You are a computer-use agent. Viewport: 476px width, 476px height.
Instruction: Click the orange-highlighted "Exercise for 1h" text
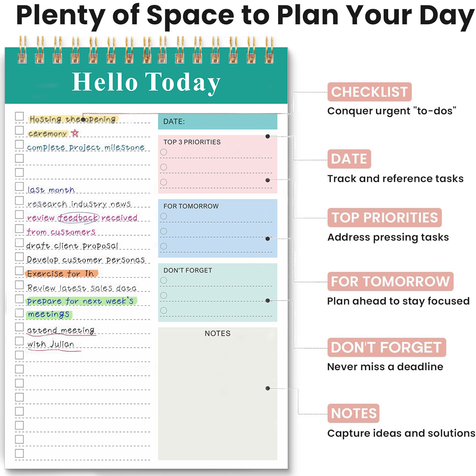(x=61, y=274)
